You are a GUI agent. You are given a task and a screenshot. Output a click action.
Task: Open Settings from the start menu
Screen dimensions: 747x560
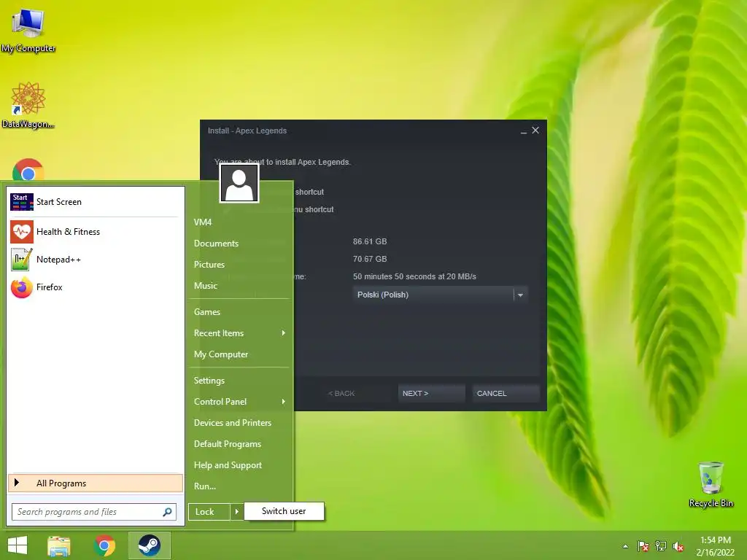[x=209, y=381]
